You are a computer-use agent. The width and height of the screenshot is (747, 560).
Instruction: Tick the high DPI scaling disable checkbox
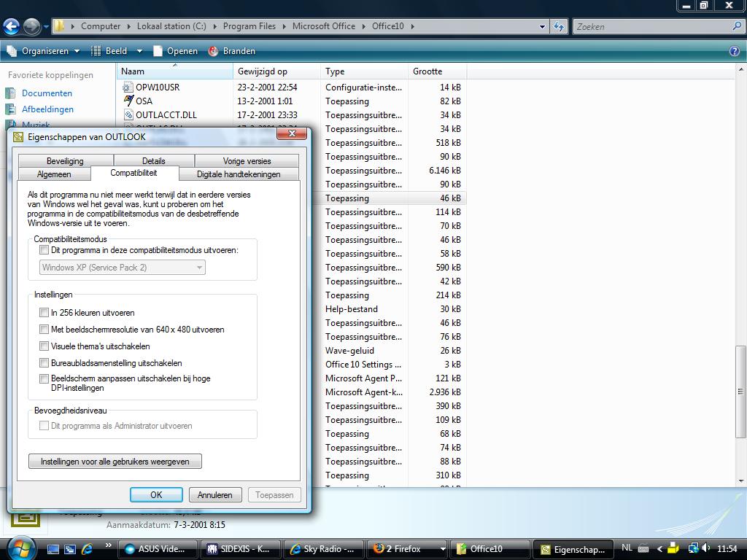click(x=44, y=378)
